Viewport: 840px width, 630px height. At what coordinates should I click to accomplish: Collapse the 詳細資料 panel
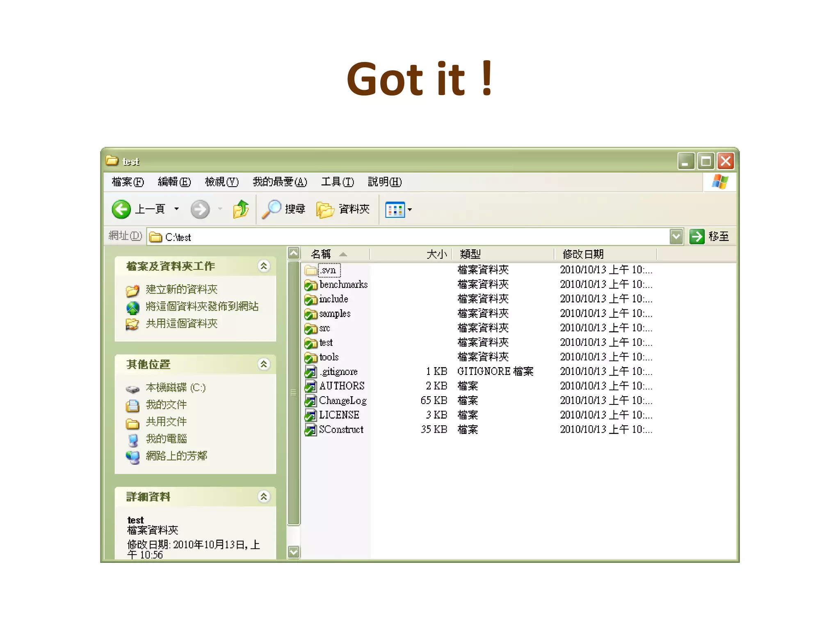[x=264, y=497]
